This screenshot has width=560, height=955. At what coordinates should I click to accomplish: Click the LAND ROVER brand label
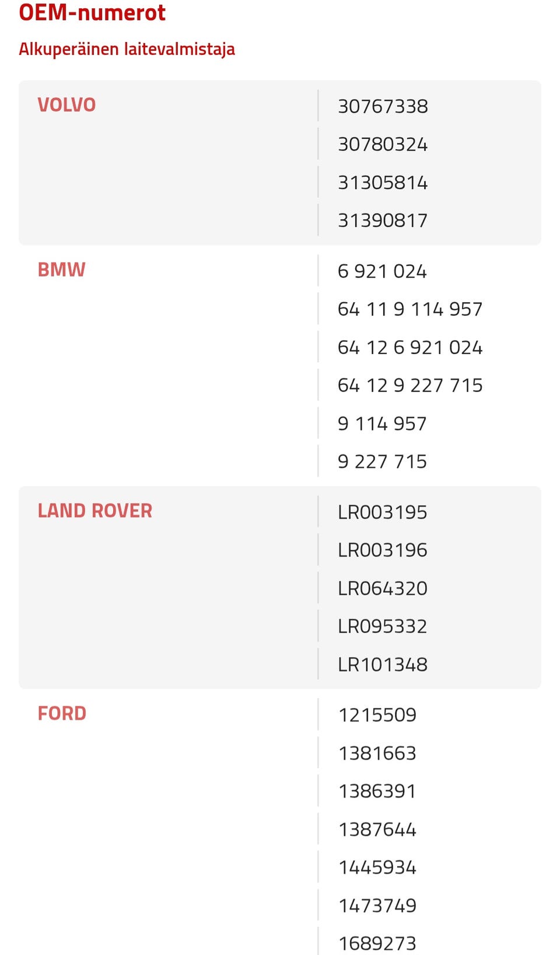click(x=94, y=511)
